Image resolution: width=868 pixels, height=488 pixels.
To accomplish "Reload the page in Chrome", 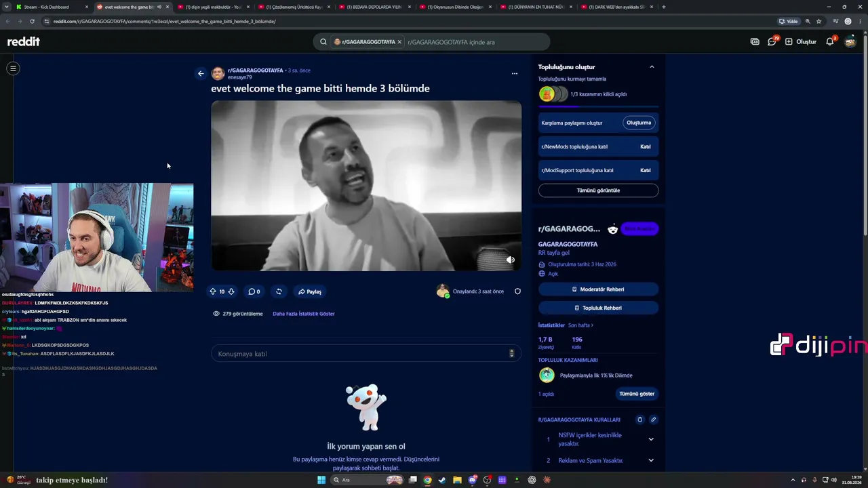I will point(32,21).
